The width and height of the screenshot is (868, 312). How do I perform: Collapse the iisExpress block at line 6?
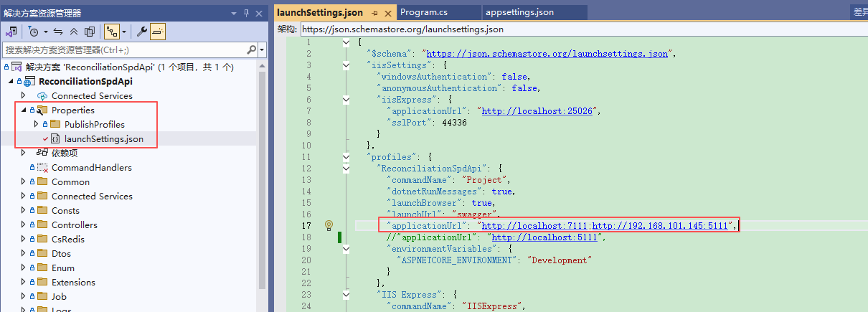(346, 99)
